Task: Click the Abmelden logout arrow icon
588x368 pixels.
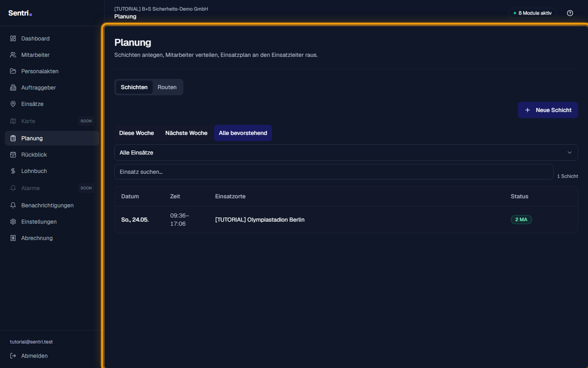Action: [13, 356]
